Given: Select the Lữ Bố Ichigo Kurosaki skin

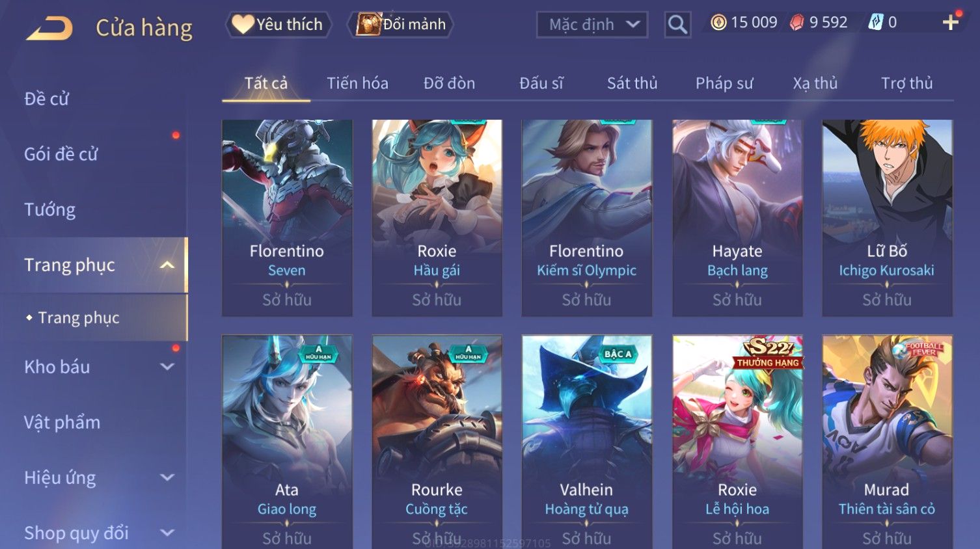Looking at the screenshot, I should pyautogui.click(x=887, y=218).
